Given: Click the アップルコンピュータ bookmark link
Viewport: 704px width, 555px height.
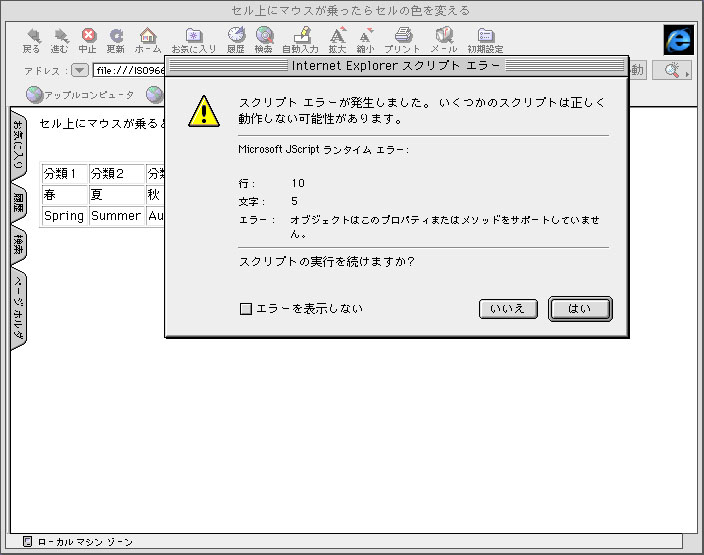Looking at the screenshot, I should click(x=89, y=95).
